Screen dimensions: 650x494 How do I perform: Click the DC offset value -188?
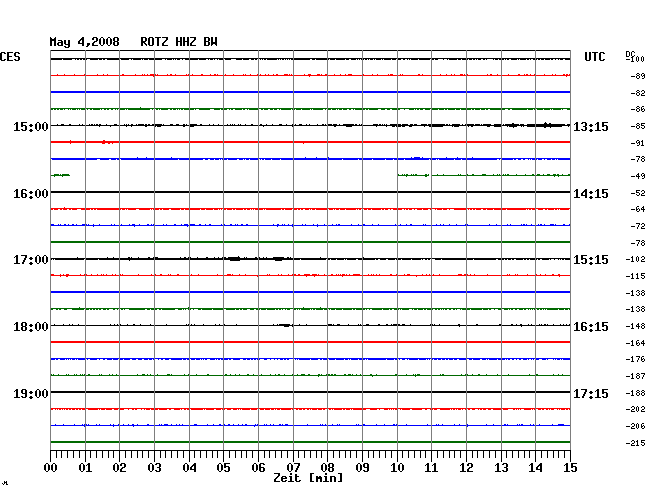click(635, 393)
